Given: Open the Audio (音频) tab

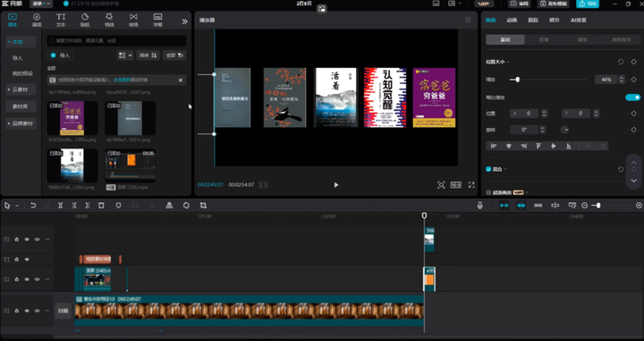Looking at the screenshot, I should tap(37, 20).
